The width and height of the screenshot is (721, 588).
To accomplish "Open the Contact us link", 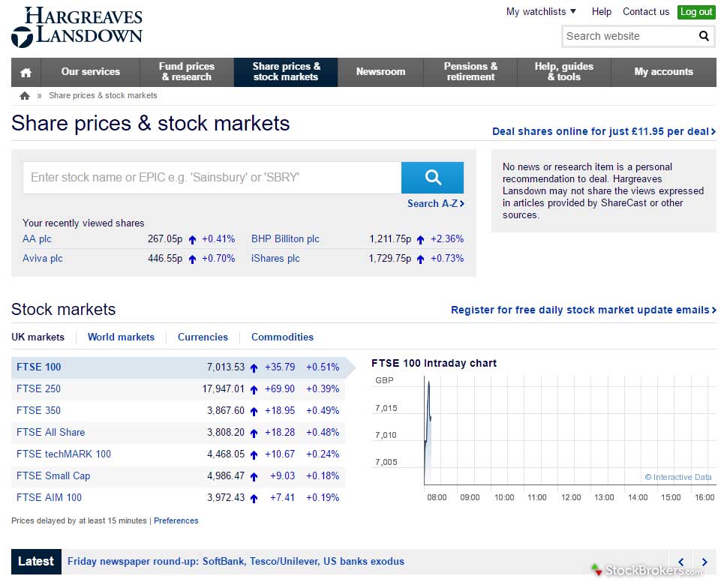I will [645, 11].
